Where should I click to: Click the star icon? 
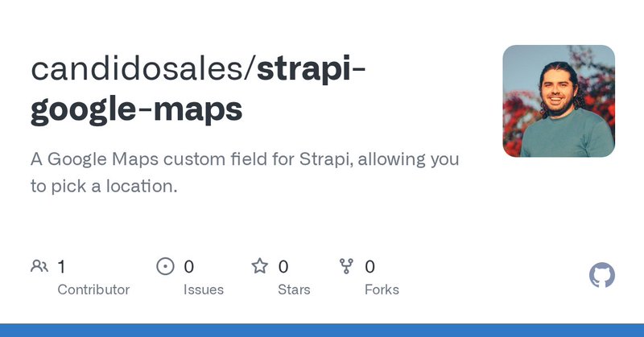tap(259, 266)
